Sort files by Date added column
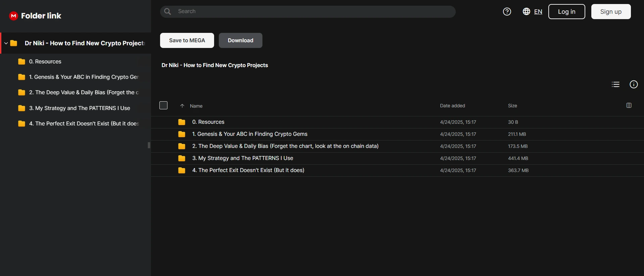Viewport: 644px width, 276px height. point(452,106)
